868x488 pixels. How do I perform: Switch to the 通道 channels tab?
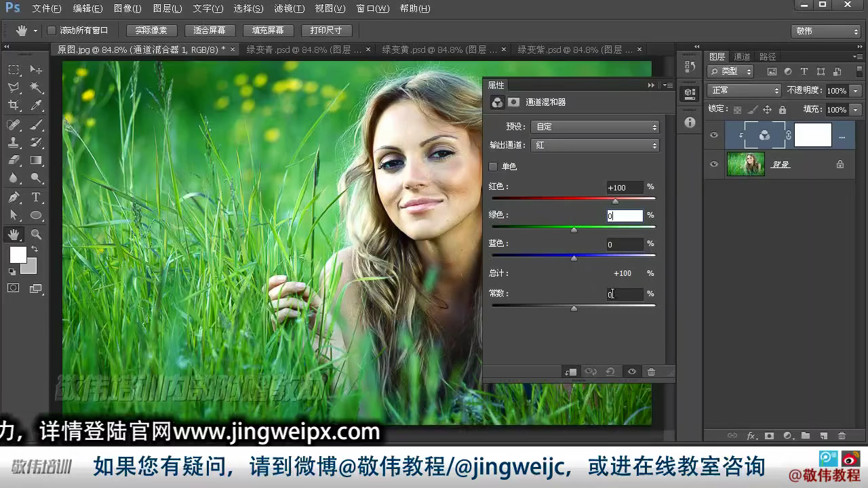click(x=743, y=57)
